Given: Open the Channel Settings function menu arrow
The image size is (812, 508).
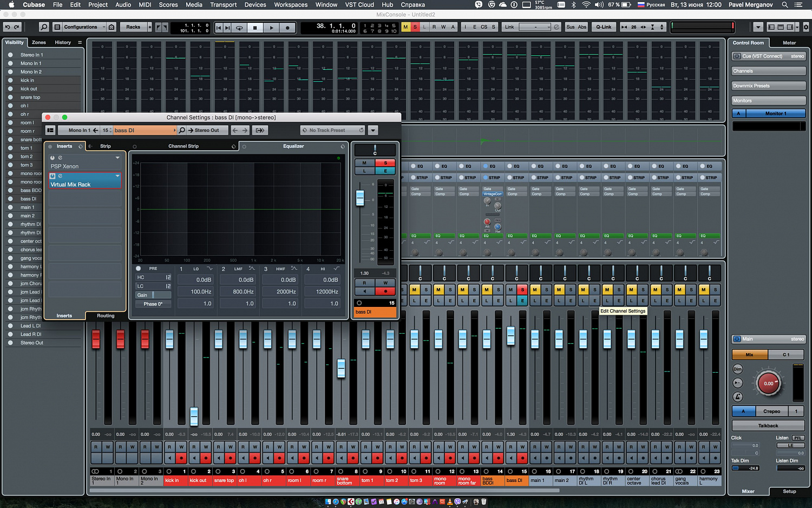Looking at the screenshot, I should tap(373, 130).
